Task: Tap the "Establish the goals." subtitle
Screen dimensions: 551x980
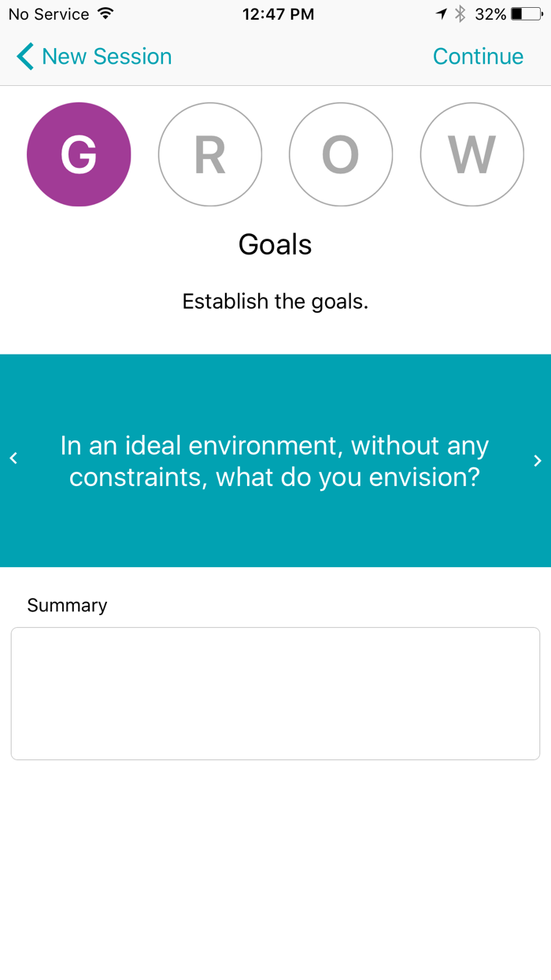Action: [x=275, y=302]
